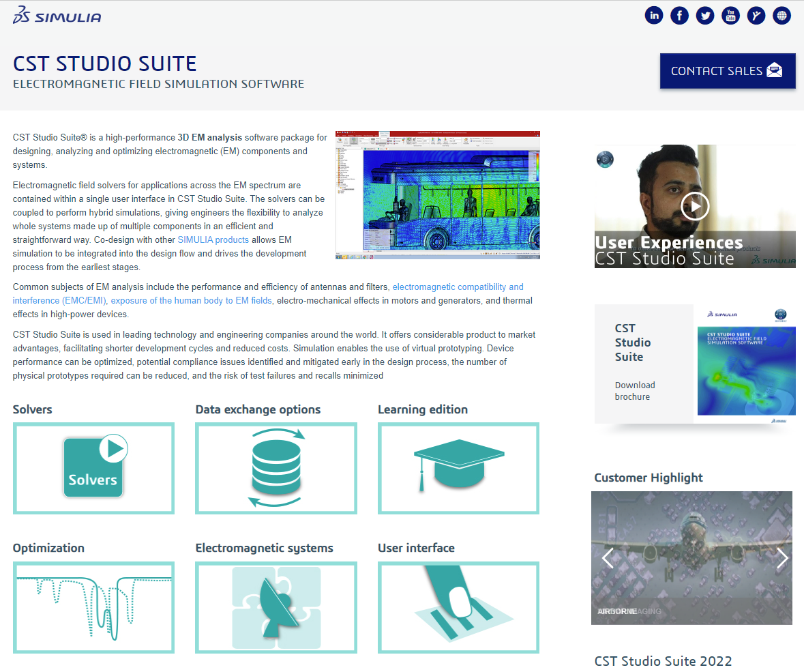Viewport: 804px width, 672px height.
Task: Open the User interface finger icon
Action: click(x=458, y=607)
